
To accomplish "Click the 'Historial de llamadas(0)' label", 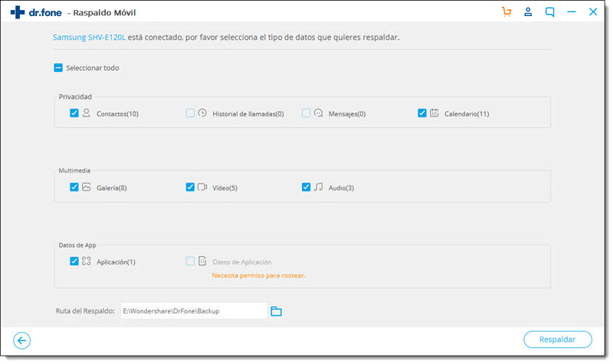I will [248, 113].
